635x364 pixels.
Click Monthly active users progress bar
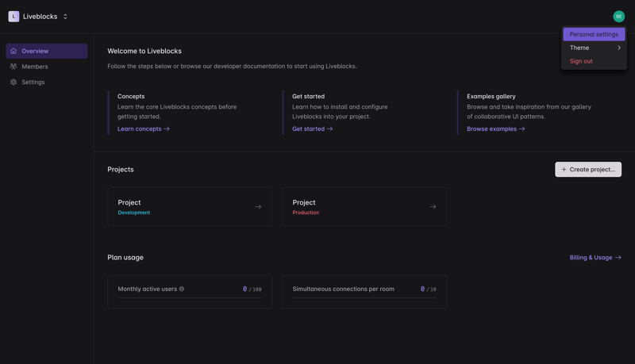click(190, 297)
